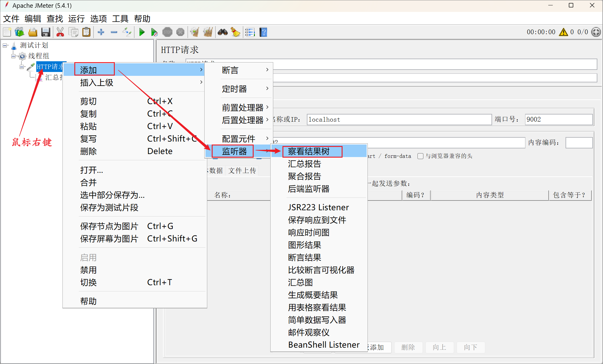Click the New test plan icon

[7, 32]
